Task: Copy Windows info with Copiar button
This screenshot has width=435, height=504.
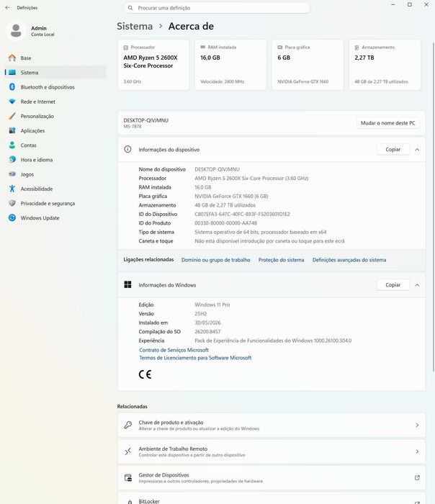Action: [393, 284]
